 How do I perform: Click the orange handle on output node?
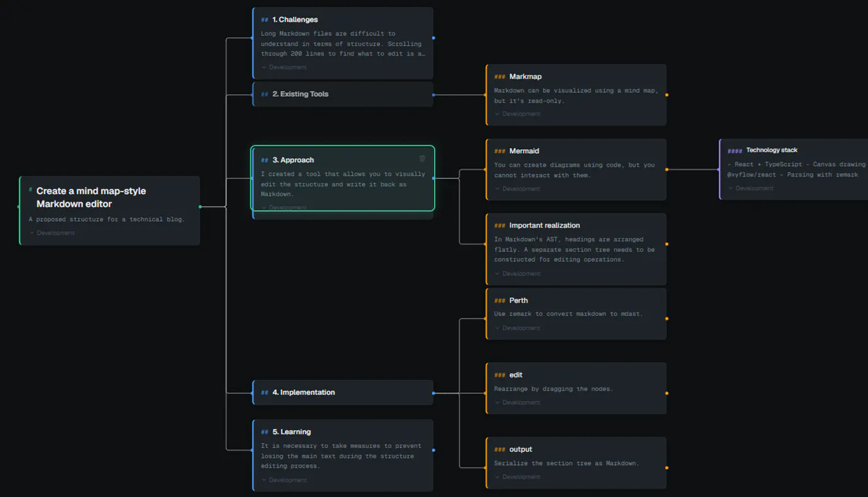(666, 468)
